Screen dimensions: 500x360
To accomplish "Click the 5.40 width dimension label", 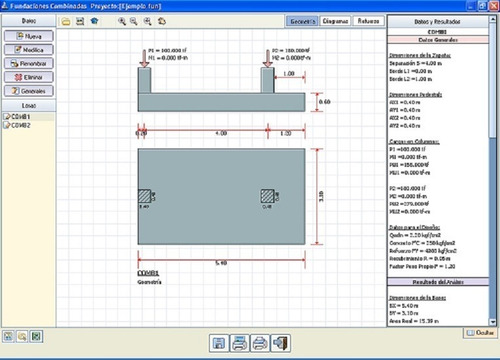I will 221,263.
